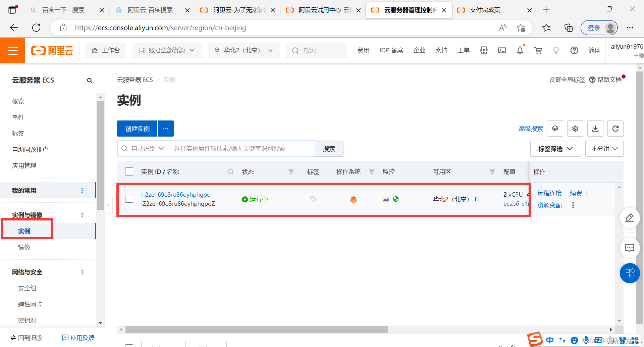Open 高级搜索 link
Screen dimensions: 644x347
pyautogui.click(x=531, y=129)
